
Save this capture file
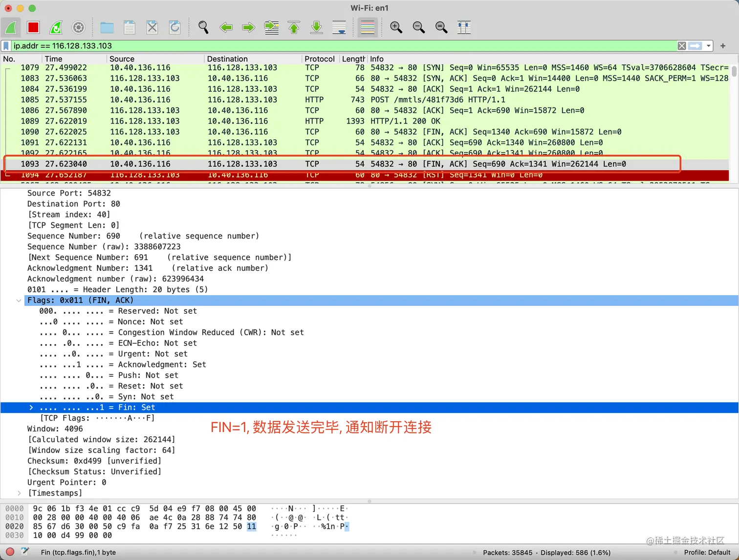point(130,27)
